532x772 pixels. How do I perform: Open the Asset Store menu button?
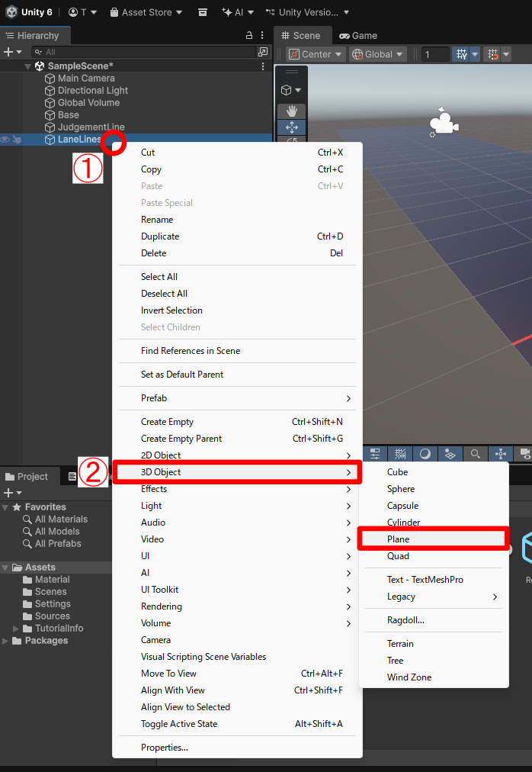coord(146,12)
